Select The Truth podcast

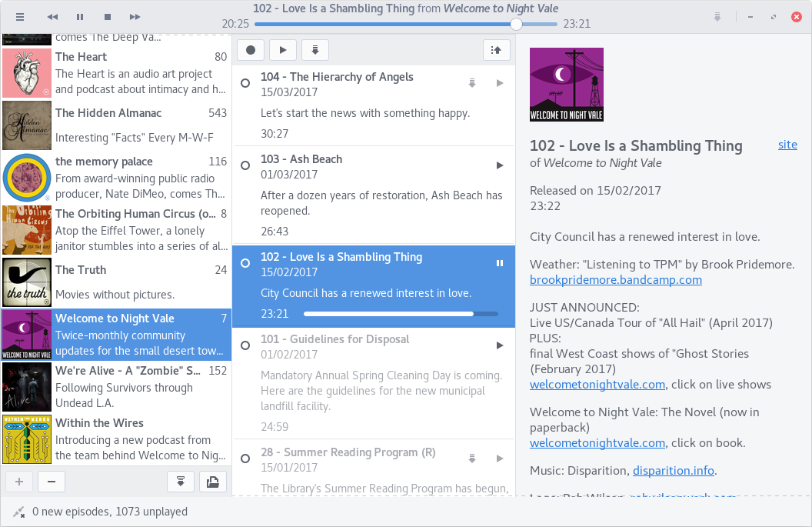[116, 282]
